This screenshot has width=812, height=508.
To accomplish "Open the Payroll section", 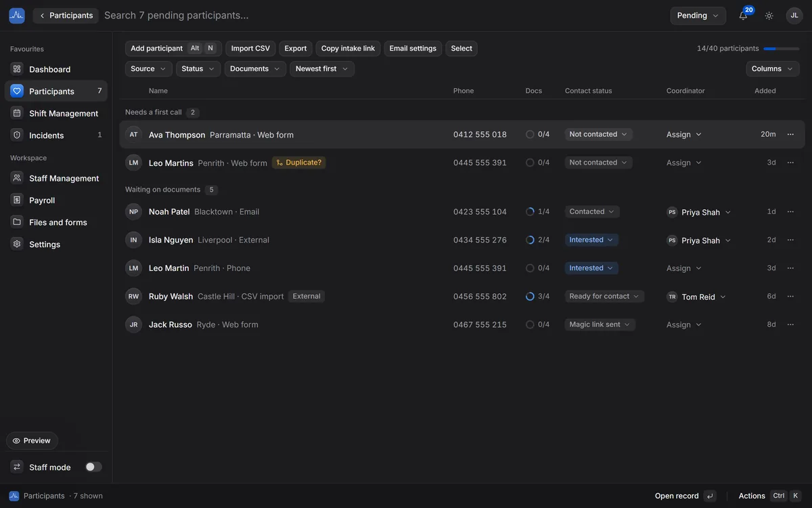I will point(56,200).
